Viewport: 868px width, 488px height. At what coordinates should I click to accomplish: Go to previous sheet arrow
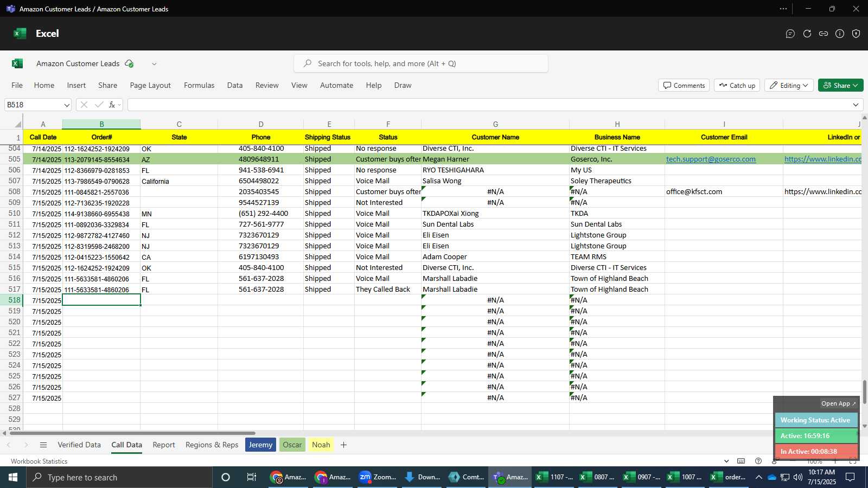click(9, 445)
